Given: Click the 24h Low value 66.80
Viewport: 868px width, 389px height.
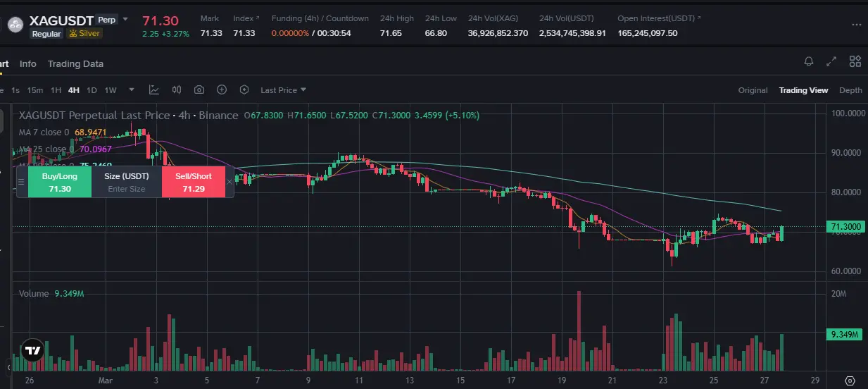Looking at the screenshot, I should click(x=436, y=33).
